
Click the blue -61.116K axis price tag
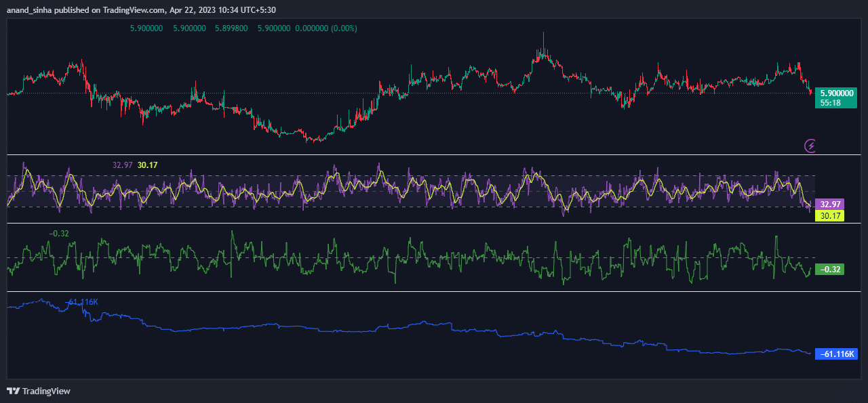click(837, 354)
